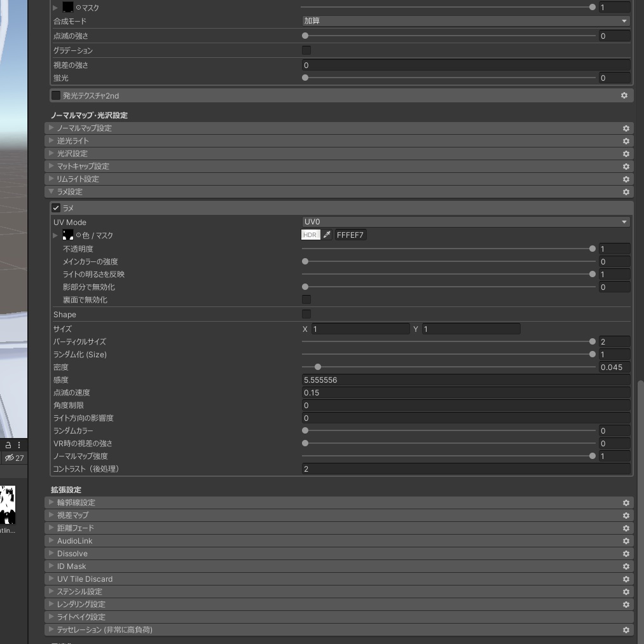Click the gear icon on ラメ設定 section
This screenshot has height=644, width=644.
click(626, 191)
